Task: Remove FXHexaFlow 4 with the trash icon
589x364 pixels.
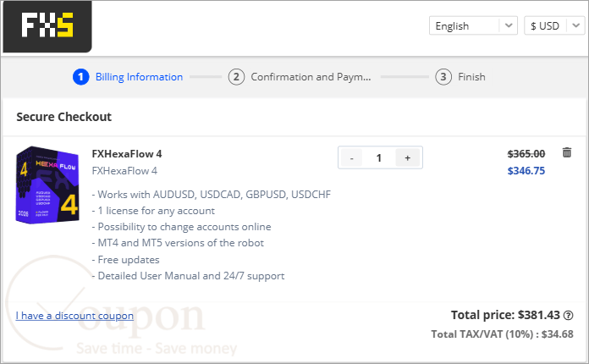Action: tap(567, 152)
